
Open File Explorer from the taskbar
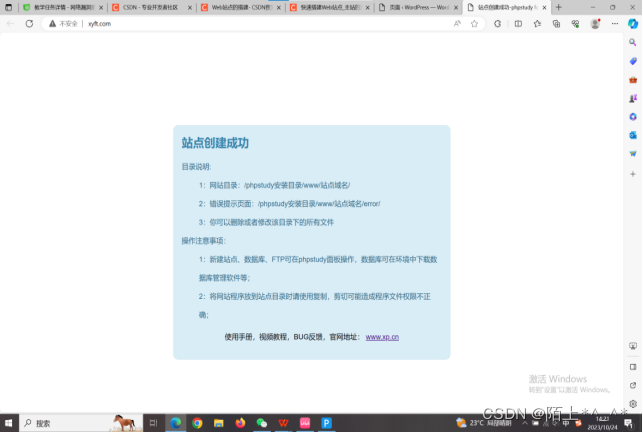point(219,423)
